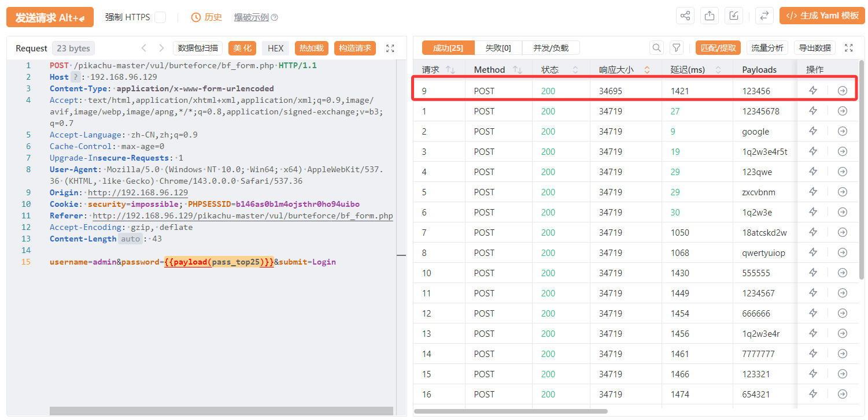Toggle the 强制 HTTPS checkbox
Image resolution: width=868 pixels, height=420 pixels.
(160, 17)
